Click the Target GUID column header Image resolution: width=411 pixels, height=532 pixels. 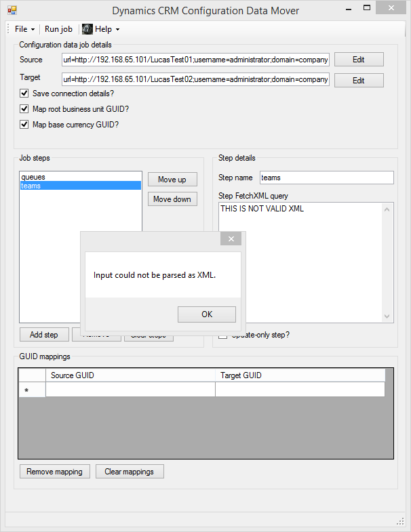click(300, 375)
